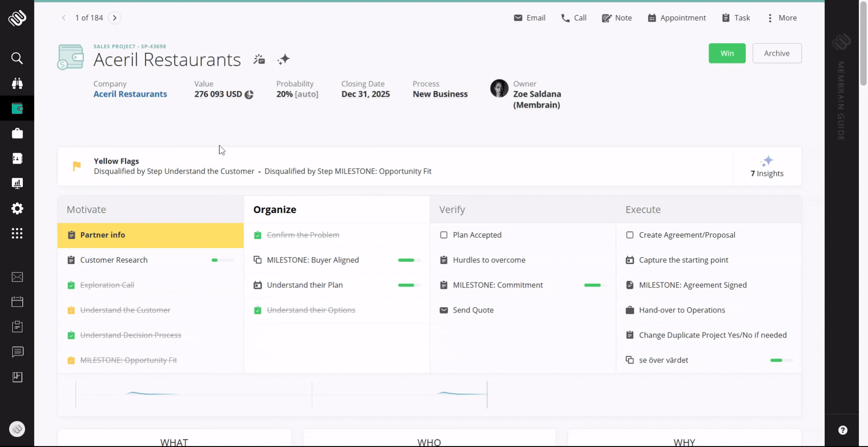
Task: Go to next sales project arrow
Action: coord(115,18)
